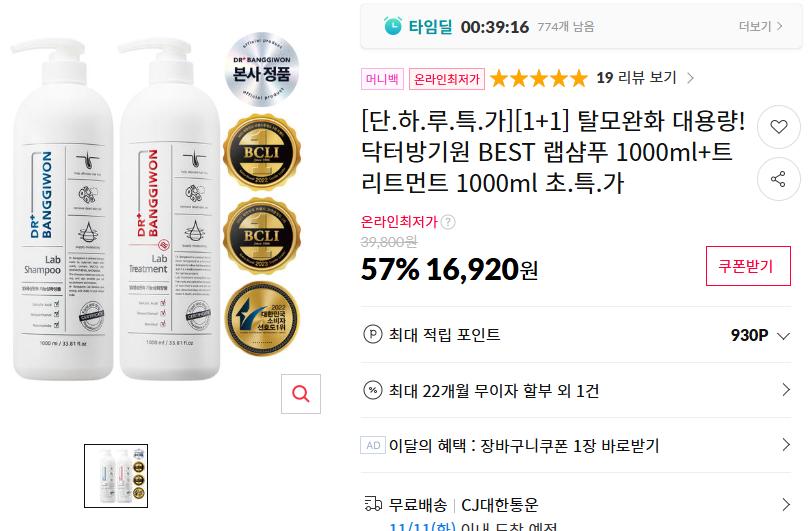Click the 쿠폰받기 button
Viewport: 810px width, 531px height.
tap(748, 266)
